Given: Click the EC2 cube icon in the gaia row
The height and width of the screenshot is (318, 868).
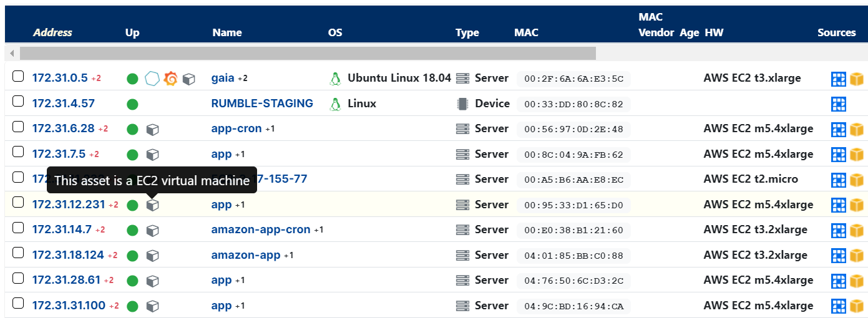Looking at the screenshot, I should tap(188, 79).
